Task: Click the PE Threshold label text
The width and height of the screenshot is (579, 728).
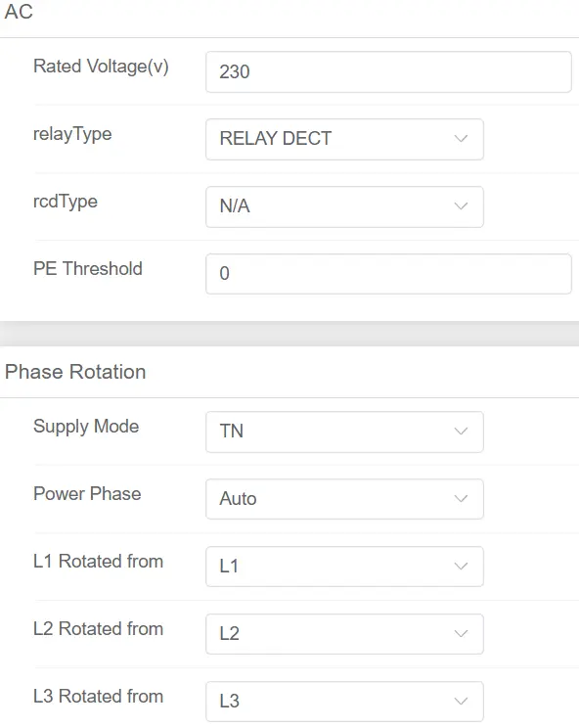Action: point(88,269)
